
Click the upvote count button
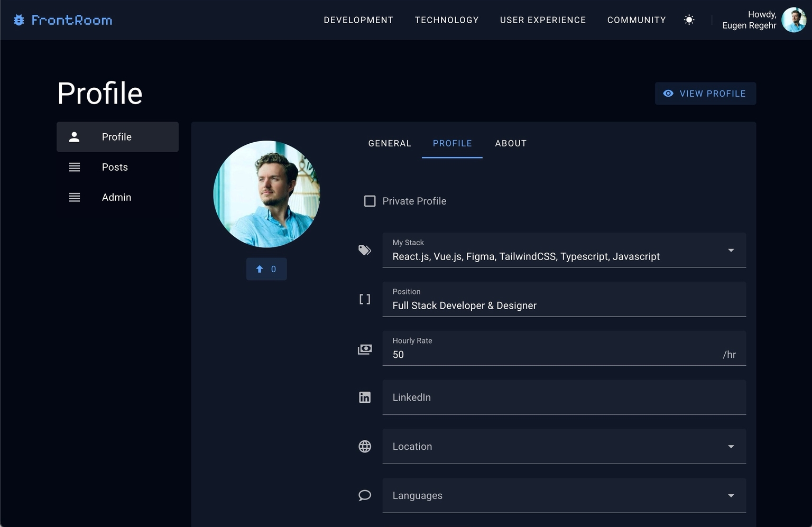point(266,269)
